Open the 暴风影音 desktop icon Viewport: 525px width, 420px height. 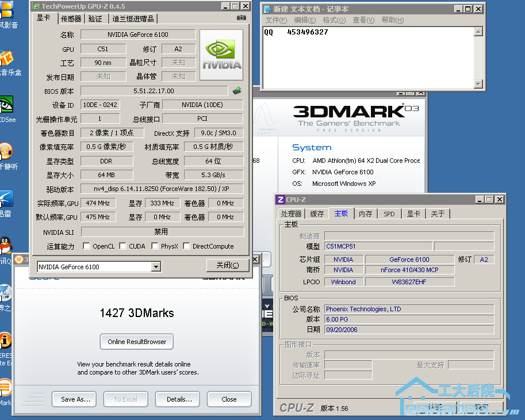click(x=7, y=9)
